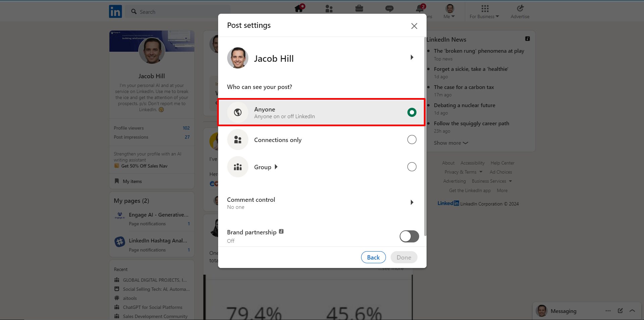Screen dimensions: 644x320
Task: Open GLOBAL DIGITAL PROJECTS recent group
Action: (155, 280)
